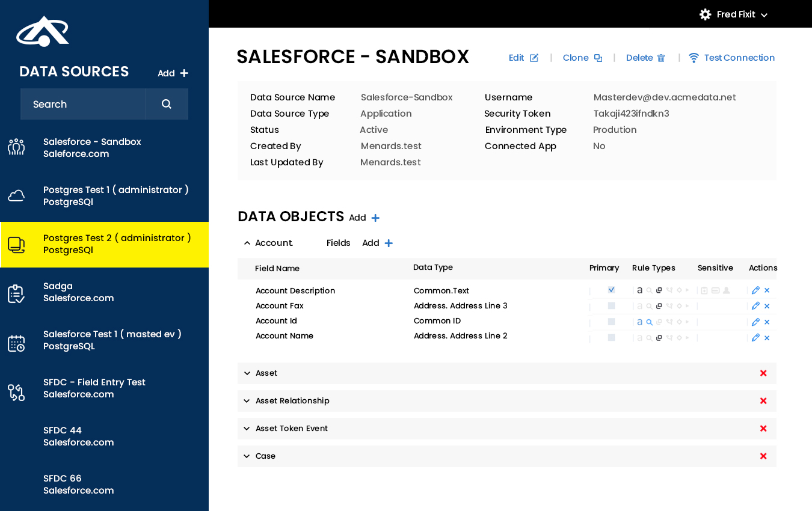Click the minus-card sensitive icon for Account Description
This screenshot has width=812, height=511.
tap(715, 290)
